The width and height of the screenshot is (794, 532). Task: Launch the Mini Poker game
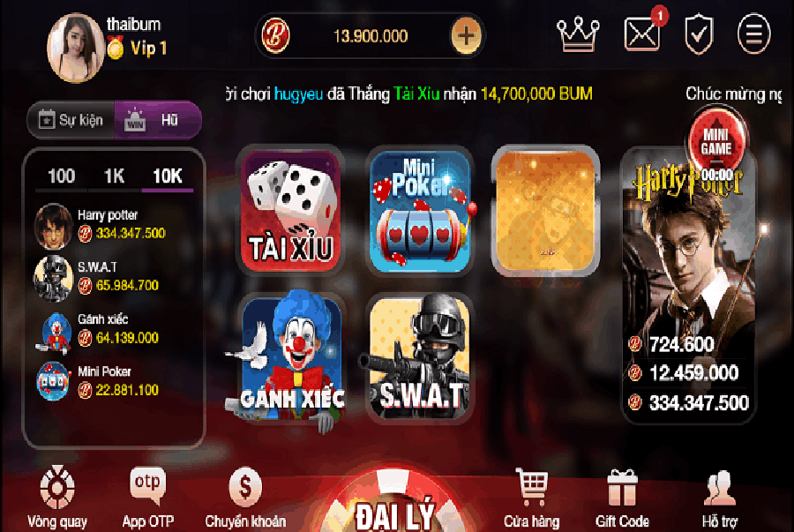420,211
